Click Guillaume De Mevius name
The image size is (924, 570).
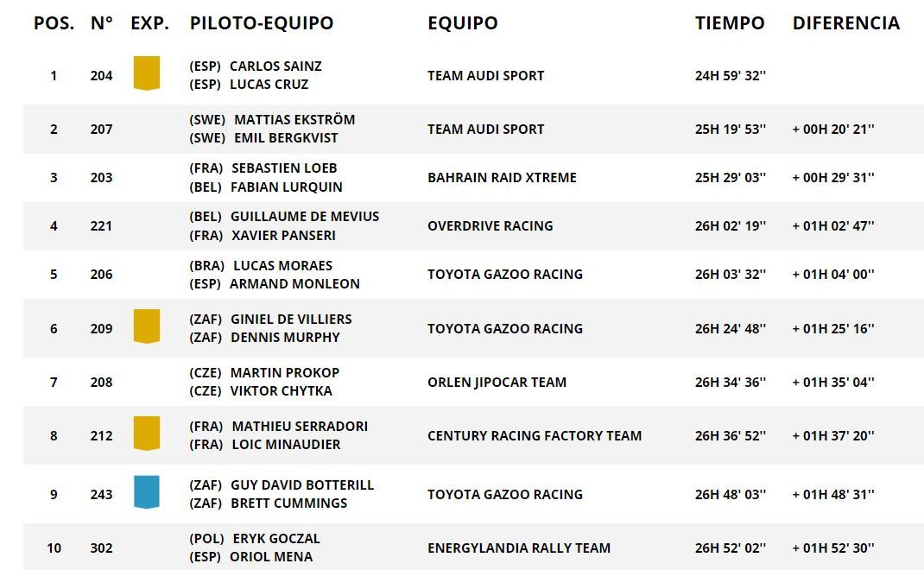pyautogui.click(x=305, y=217)
